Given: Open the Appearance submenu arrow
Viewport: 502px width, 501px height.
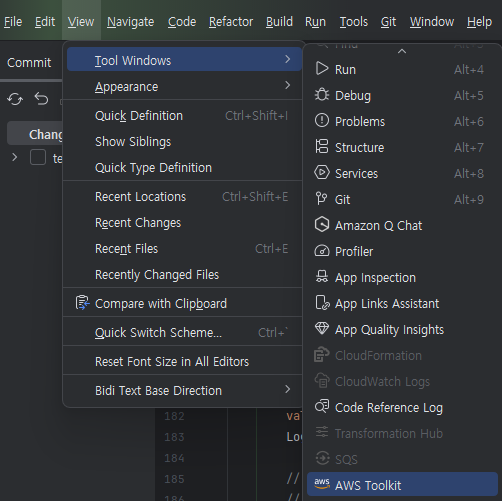Looking at the screenshot, I should [288, 85].
